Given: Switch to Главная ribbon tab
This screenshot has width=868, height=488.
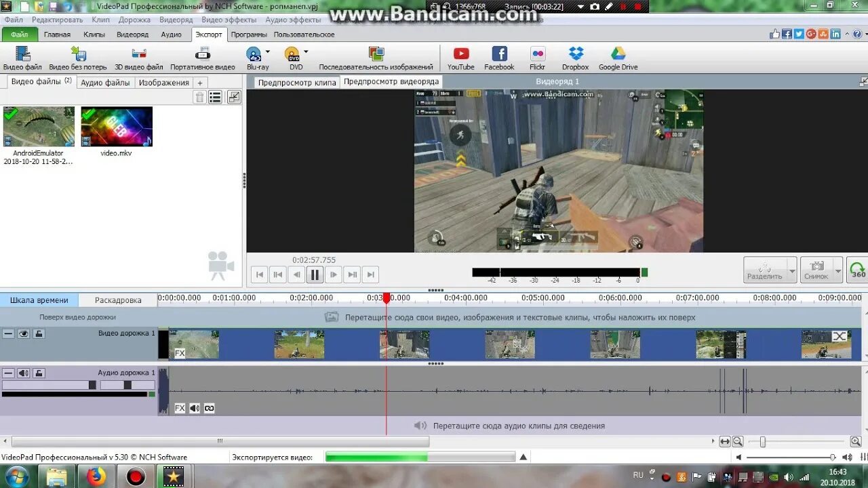Looking at the screenshot, I should click(57, 35).
